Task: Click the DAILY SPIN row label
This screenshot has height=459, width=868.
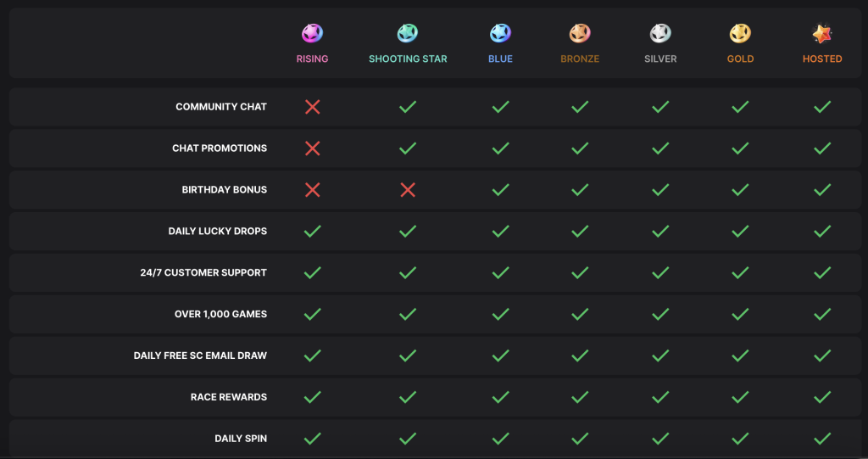Action: point(241,439)
